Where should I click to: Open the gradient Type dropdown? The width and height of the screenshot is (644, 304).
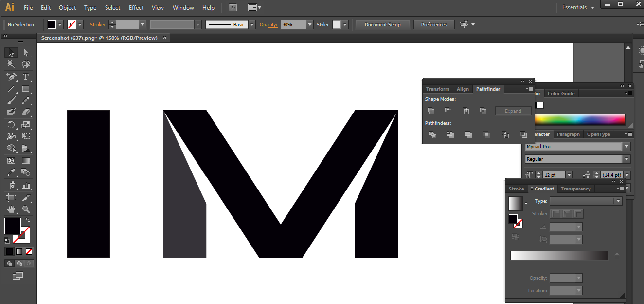618,200
